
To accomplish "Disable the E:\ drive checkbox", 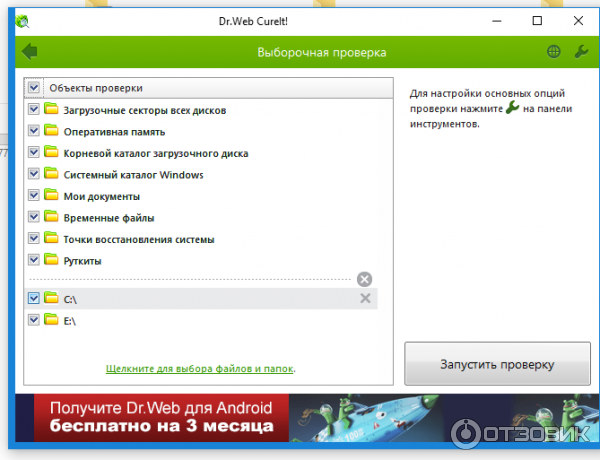I will click(x=34, y=320).
